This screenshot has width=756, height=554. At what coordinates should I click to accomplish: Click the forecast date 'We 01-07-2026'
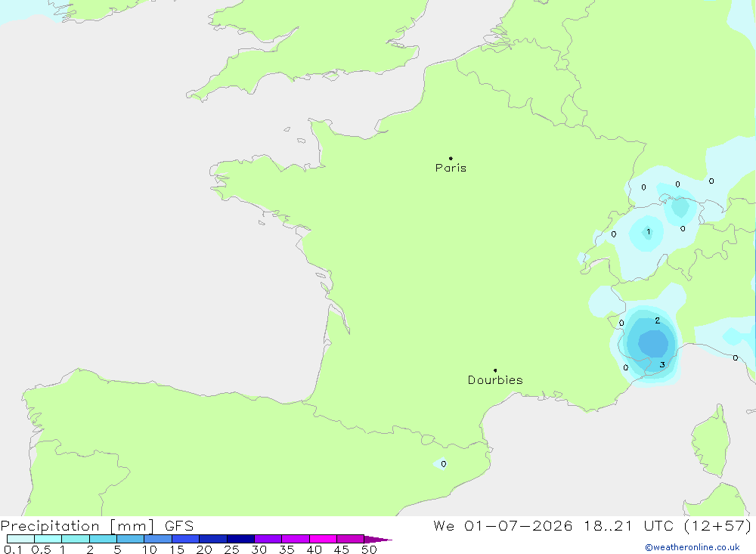tap(503, 525)
